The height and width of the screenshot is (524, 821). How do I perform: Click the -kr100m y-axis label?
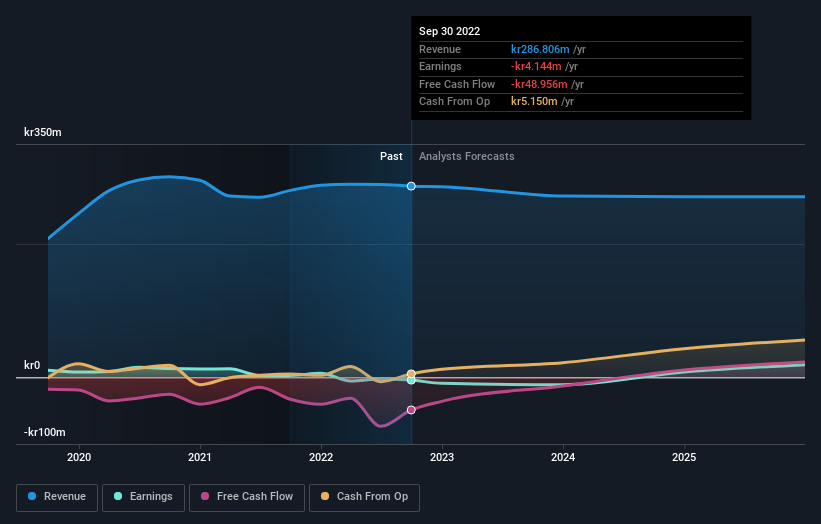(x=45, y=432)
